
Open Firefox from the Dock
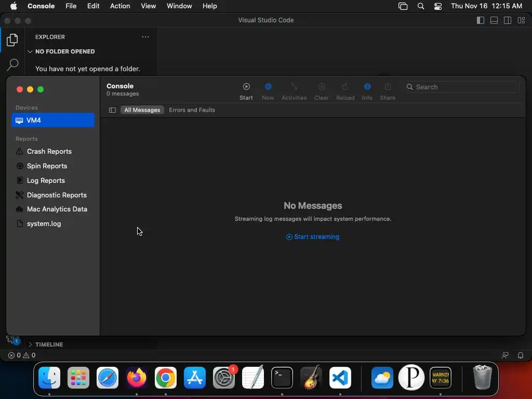click(x=137, y=378)
